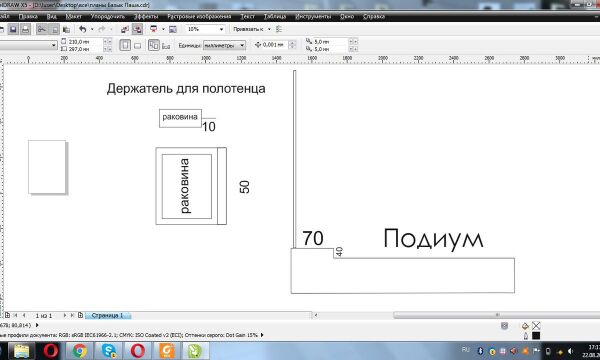Click the Undo arrow icon

tap(83, 29)
